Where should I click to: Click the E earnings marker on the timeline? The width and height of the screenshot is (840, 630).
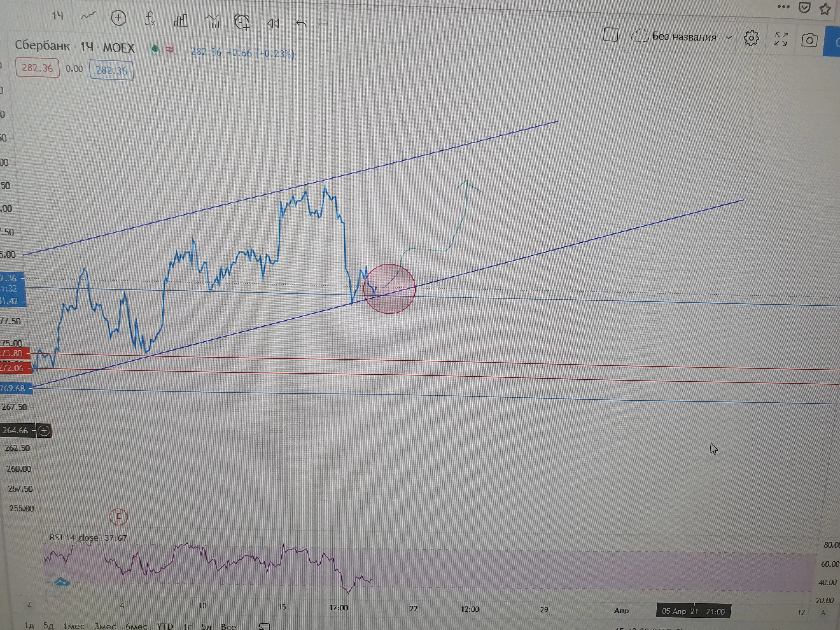tap(118, 516)
